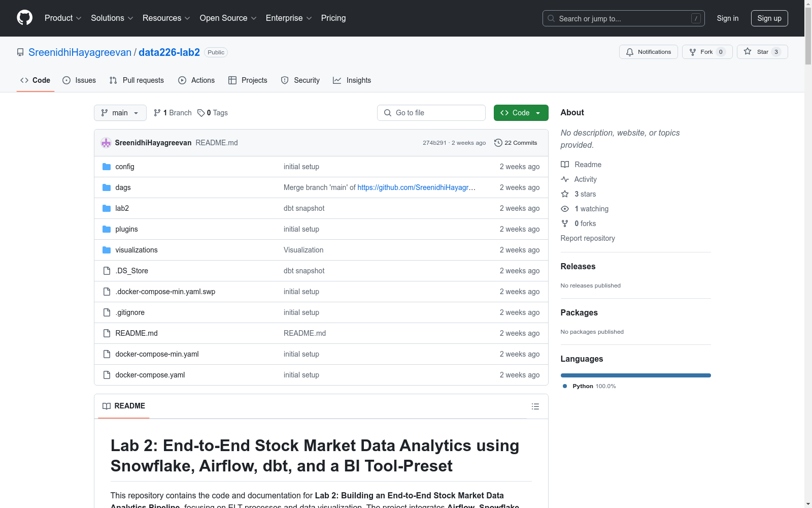
Task: Fork the data226-lab2 repository
Action: pyautogui.click(x=706, y=52)
